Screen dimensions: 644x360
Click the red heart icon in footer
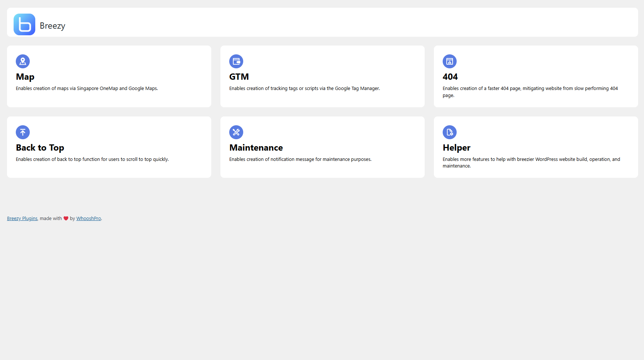(66, 219)
